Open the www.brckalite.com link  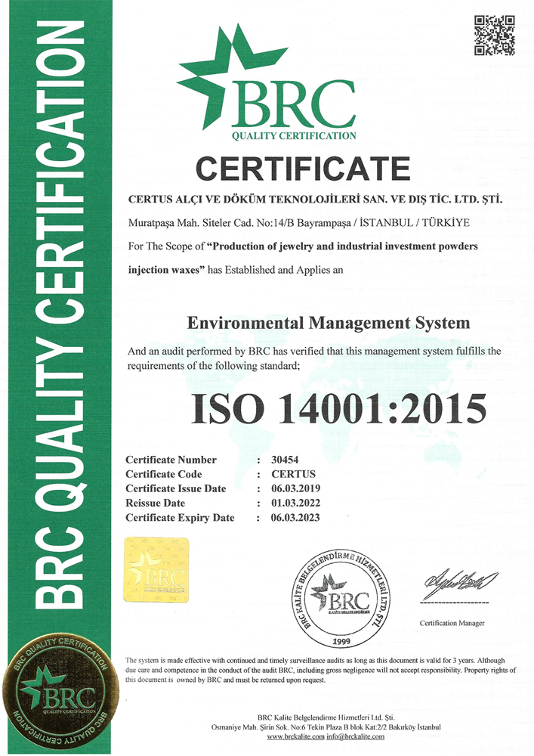pos(295,736)
